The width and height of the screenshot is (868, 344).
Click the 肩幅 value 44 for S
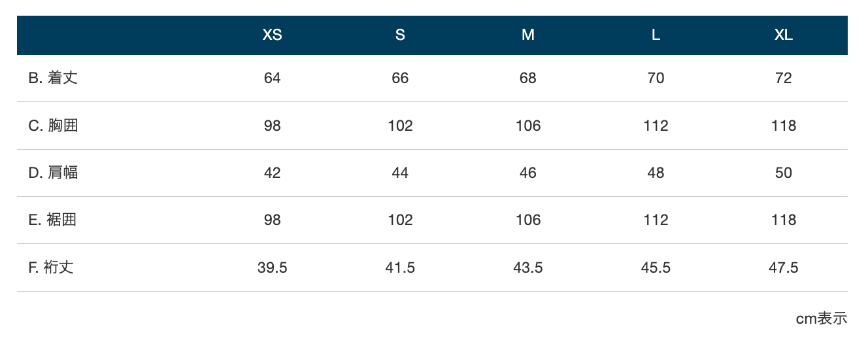click(x=400, y=173)
